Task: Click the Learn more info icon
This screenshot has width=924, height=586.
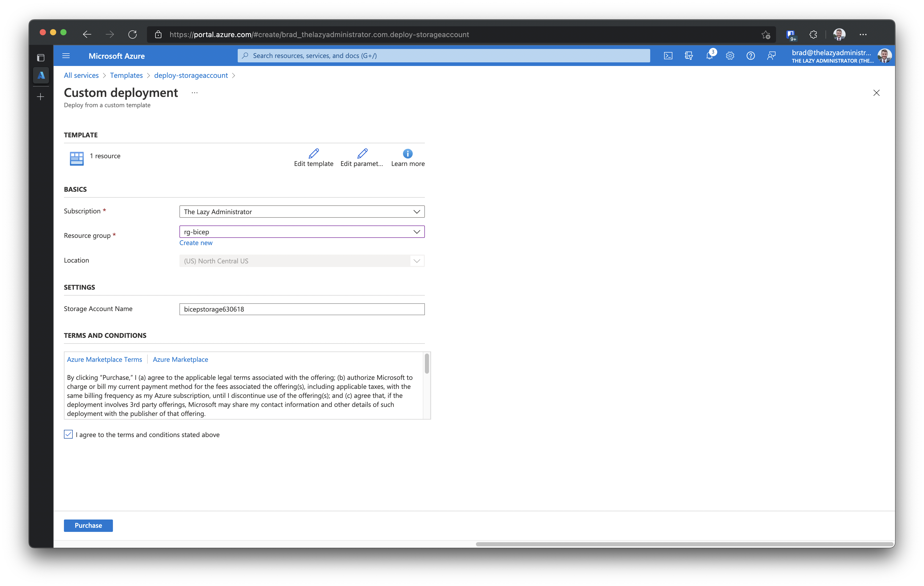Action: point(408,153)
